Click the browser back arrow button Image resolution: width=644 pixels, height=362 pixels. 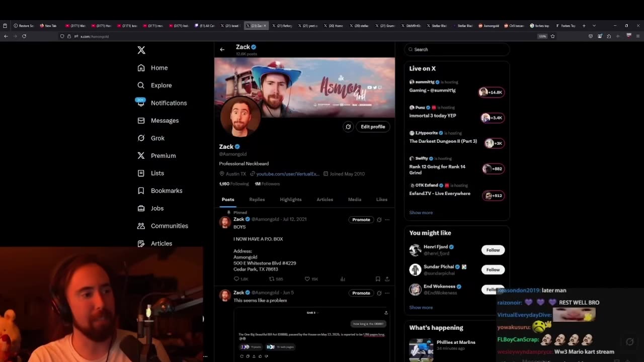coord(6,36)
